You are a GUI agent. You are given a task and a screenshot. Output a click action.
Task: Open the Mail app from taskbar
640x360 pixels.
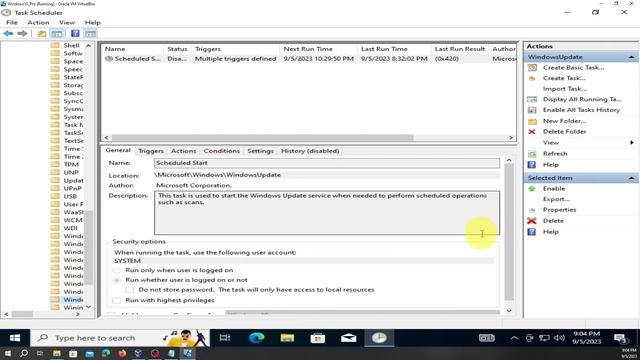[349, 338]
